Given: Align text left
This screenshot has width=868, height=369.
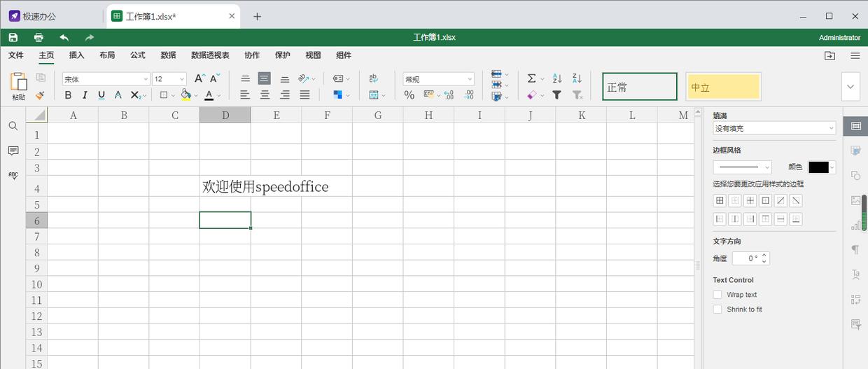Looking at the screenshot, I should click(x=245, y=95).
